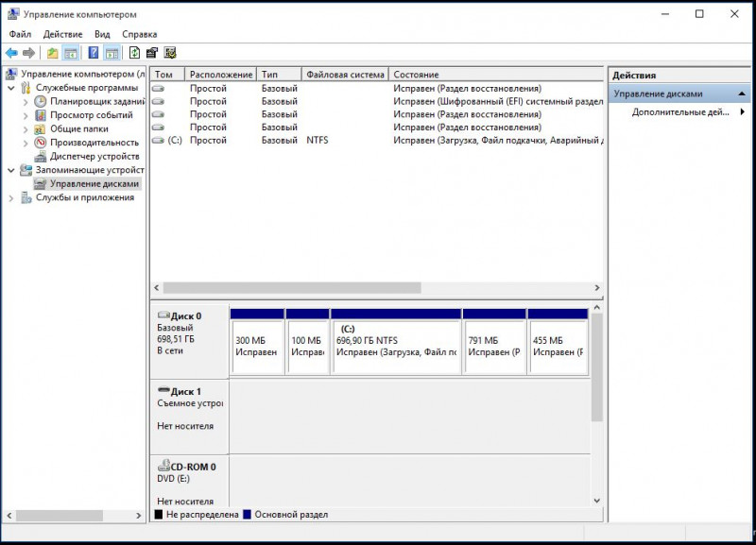
Task: Expand the Дополнительные действия submenu arrow
Action: (743, 111)
